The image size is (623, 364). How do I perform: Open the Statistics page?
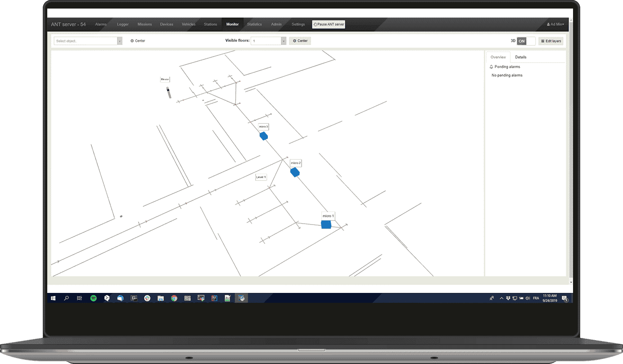point(254,24)
